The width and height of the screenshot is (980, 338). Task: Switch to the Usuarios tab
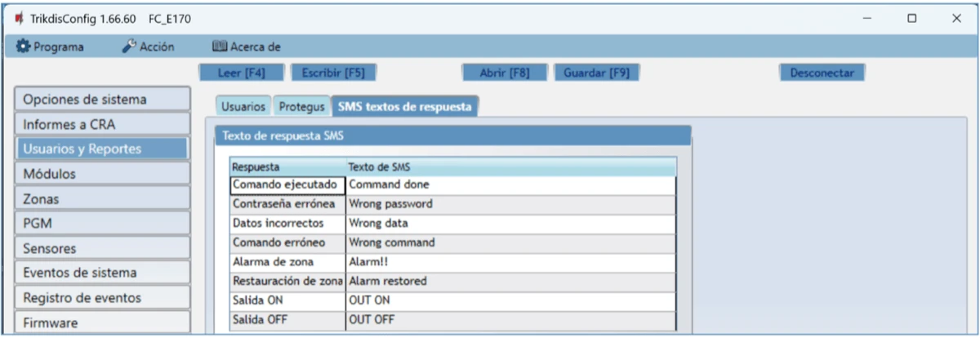pyautogui.click(x=243, y=107)
